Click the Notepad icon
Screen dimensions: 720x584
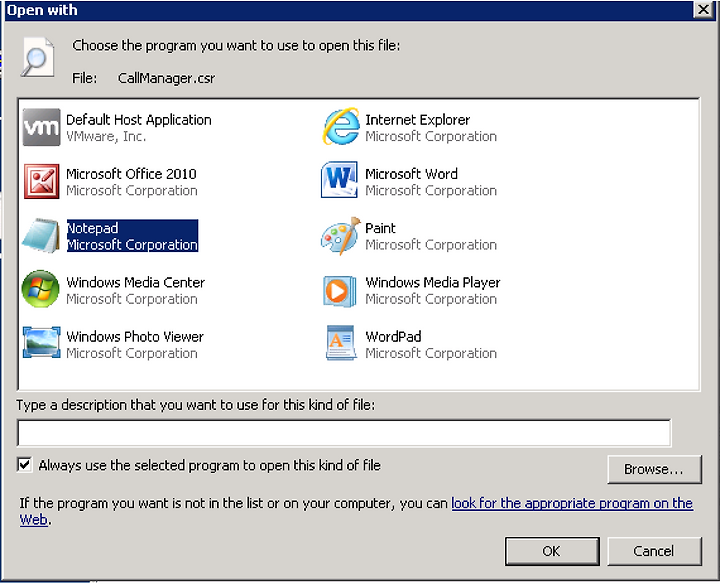41,236
